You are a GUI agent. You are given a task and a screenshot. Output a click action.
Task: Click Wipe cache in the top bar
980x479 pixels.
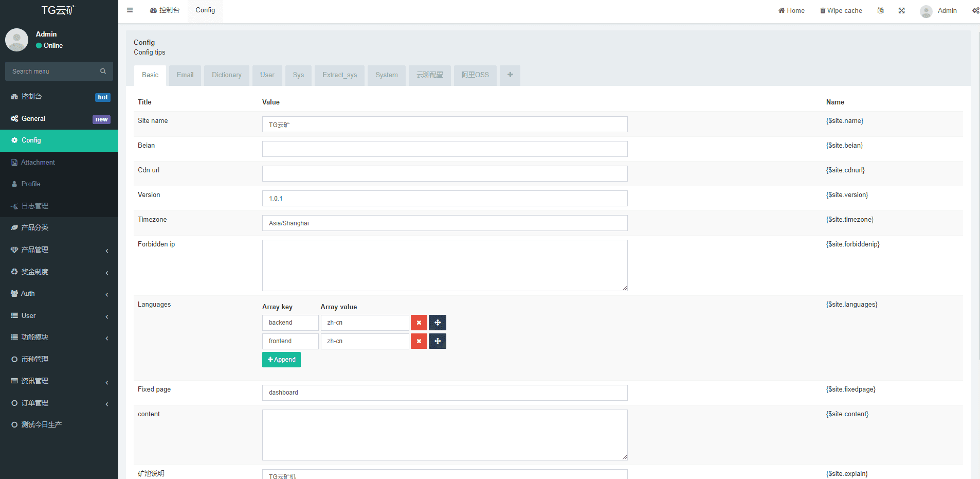(841, 10)
